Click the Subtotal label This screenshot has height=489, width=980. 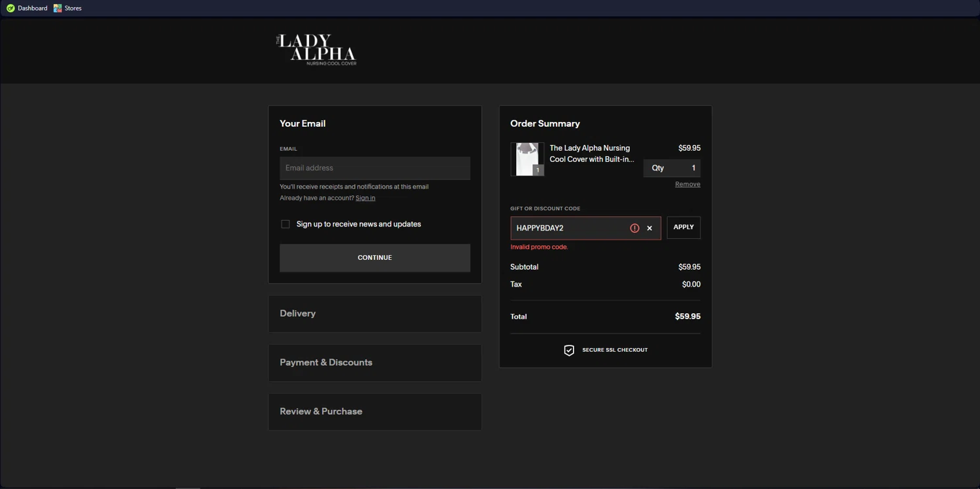pos(524,267)
